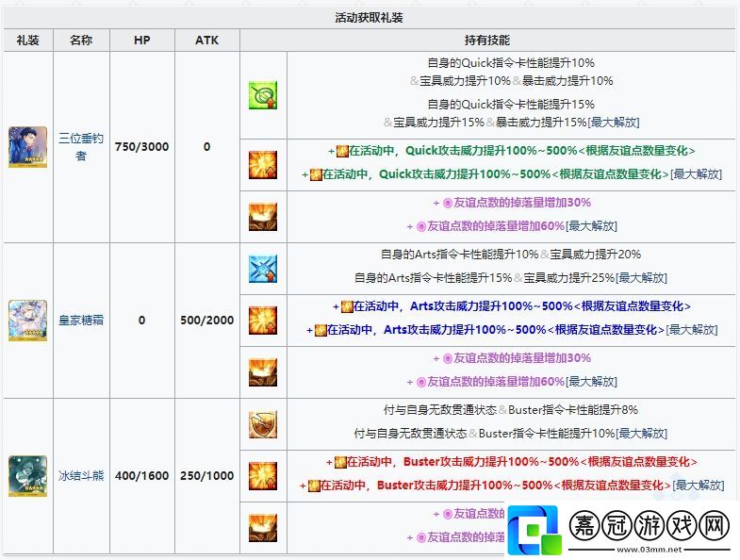Click the Buster attack boost skill icon of 冰结斗熊
The width and height of the screenshot is (740, 560).
click(263, 476)
